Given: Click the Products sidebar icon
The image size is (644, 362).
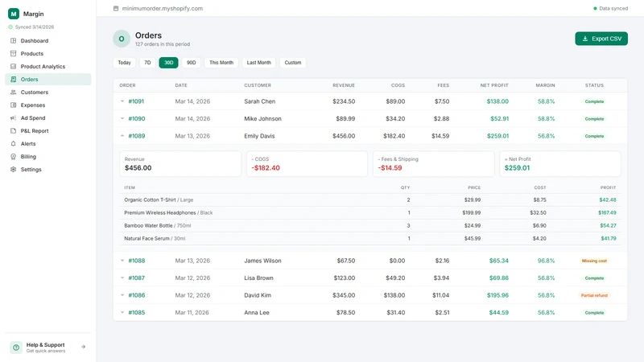Looking at the screenshot, I should click(x=13, y=53).
